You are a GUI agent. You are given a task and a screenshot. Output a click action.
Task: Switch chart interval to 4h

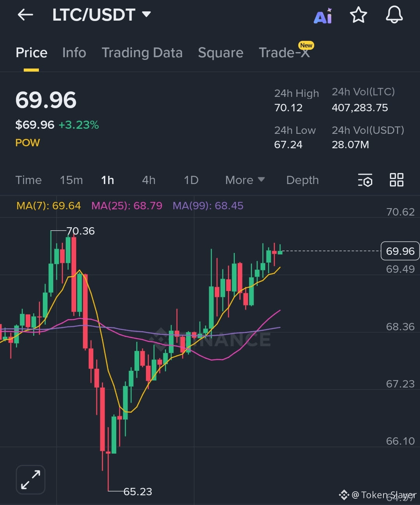coord(149,180)
